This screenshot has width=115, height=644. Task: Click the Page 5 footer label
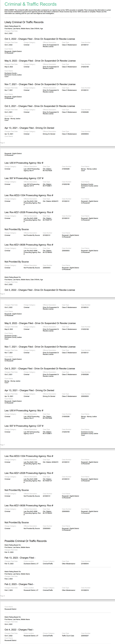(x=2, y=143)
